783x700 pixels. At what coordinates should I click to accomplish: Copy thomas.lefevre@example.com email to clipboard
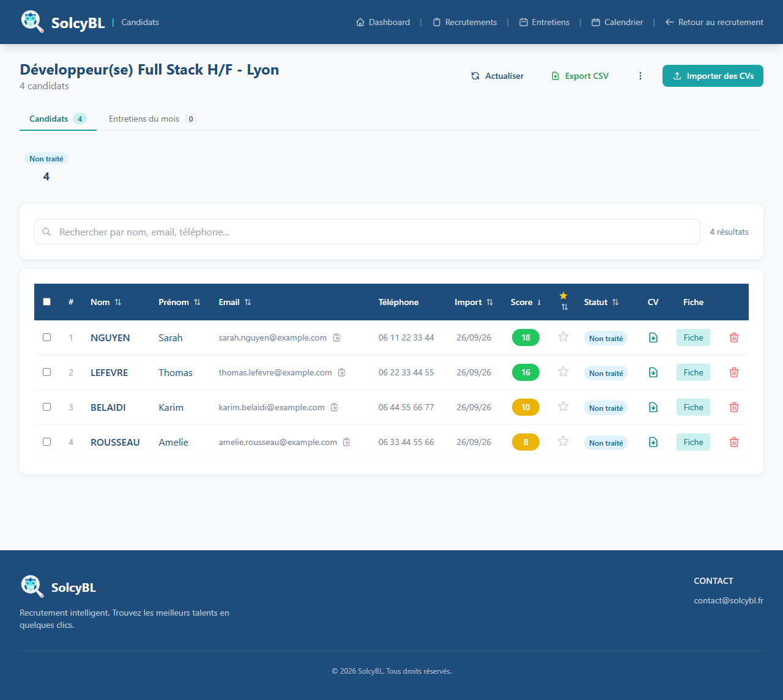[x=342, y=372]
